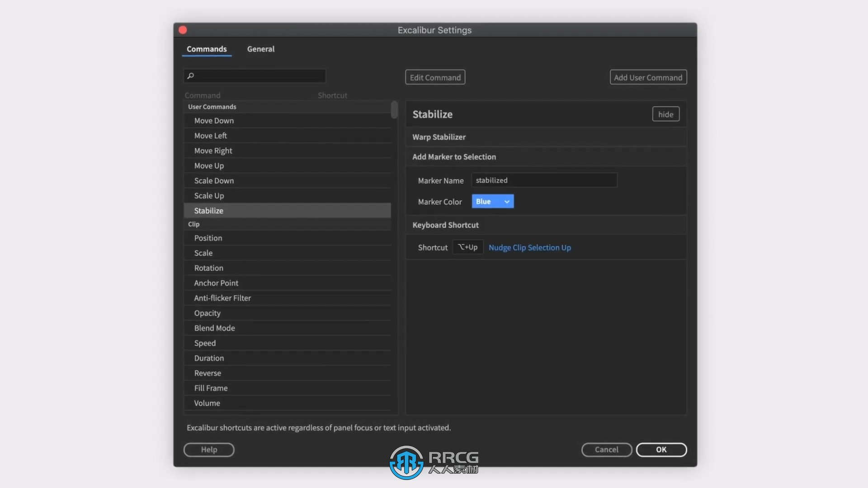Select the Opacity command
The height and width of the screenshot is (488, 868).
(x=287, y=313)
